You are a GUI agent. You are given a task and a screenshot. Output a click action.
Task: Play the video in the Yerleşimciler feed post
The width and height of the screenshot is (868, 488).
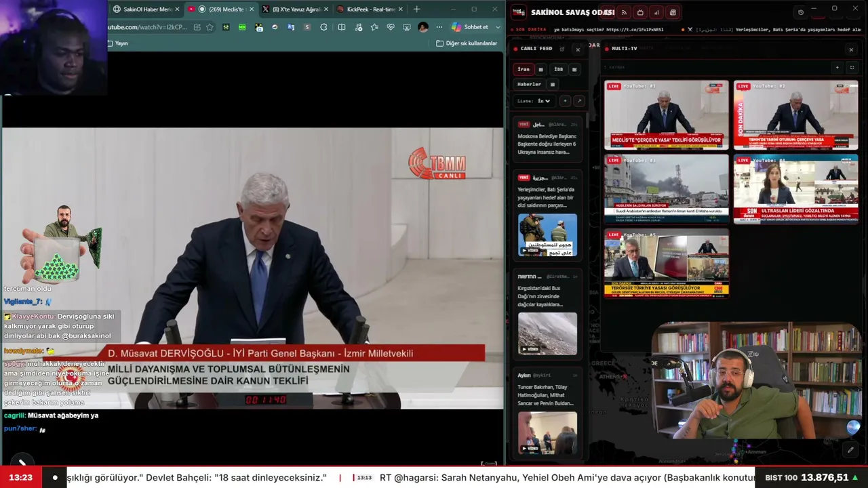point(547,235)
